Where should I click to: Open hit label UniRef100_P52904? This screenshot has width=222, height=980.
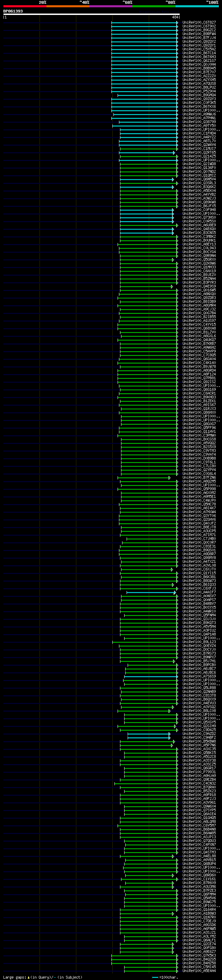pos(199,91)
